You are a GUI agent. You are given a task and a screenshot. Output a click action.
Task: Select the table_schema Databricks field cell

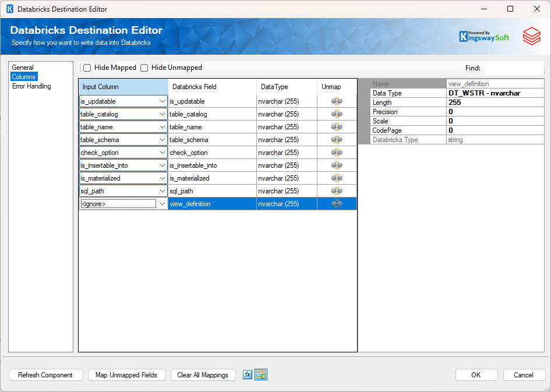click(x=213, y=140)
